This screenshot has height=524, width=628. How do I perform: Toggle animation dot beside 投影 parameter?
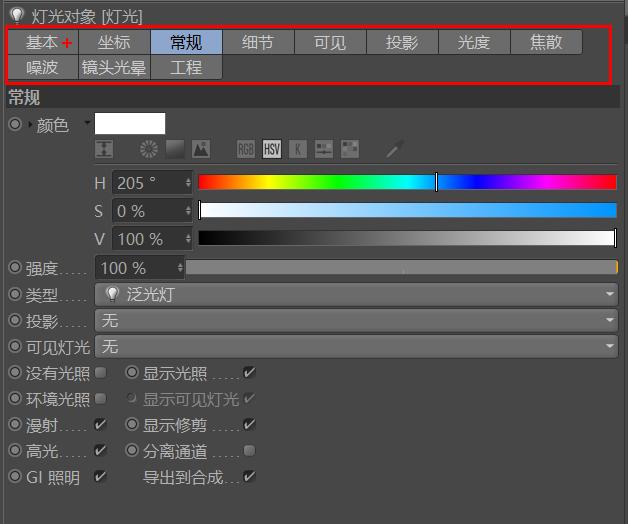(15, 320)
